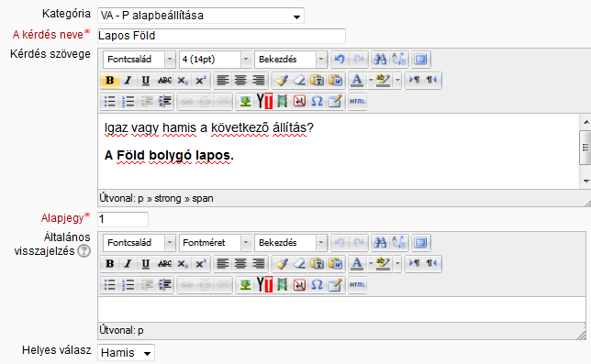Image resolution: width=591 pixels, height=364 pixels.
Task: Toggle underline in general feedback editor
Action: click(x=146, y=264)
